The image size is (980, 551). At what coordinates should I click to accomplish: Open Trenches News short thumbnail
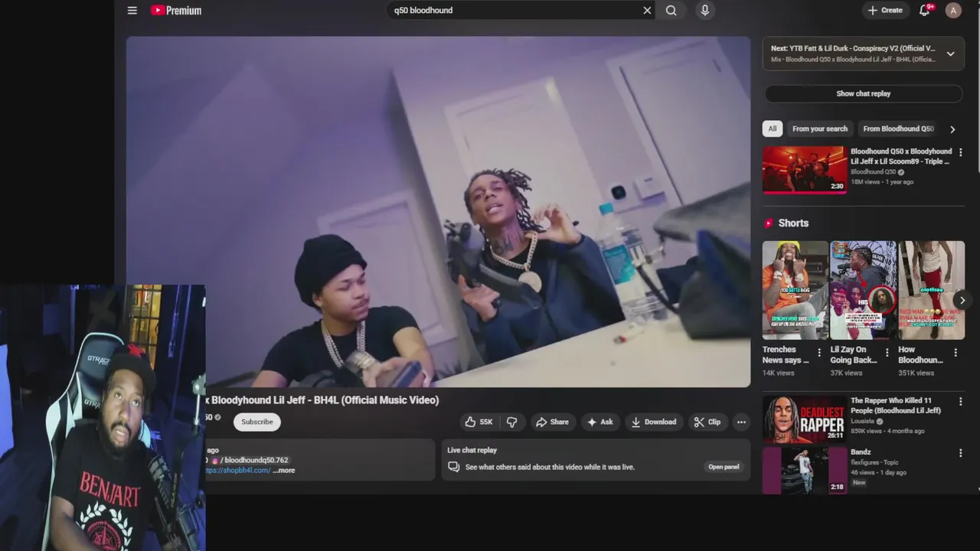pyautogui.click(x=795, y=290)
